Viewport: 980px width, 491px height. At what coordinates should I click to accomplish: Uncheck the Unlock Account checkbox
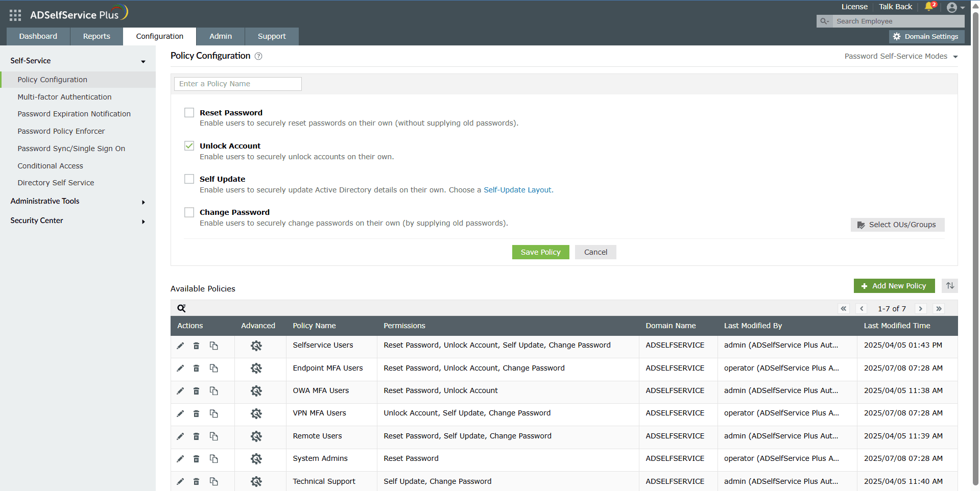[x=189, y=146]
